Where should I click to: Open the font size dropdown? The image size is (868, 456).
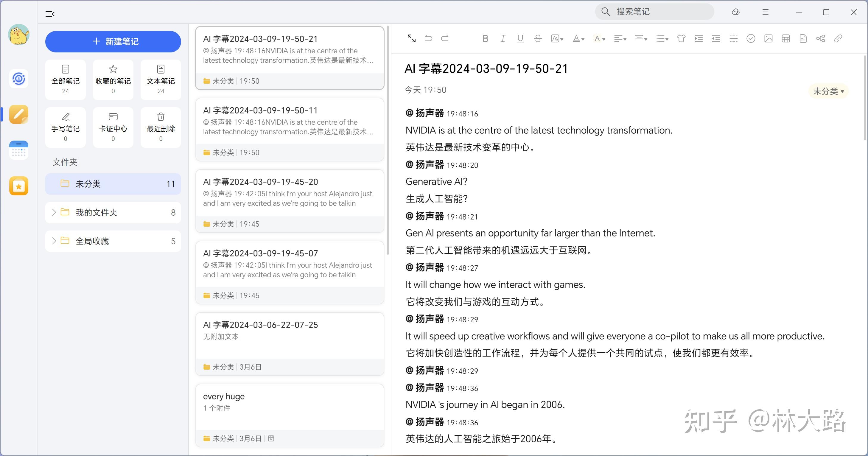[x=557, y=38]
